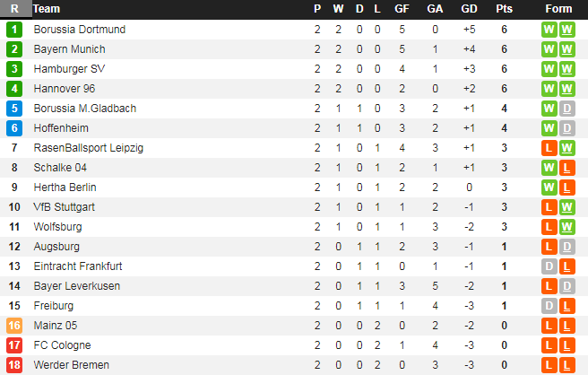Sort table by Pts column header
The width and height of the screenshot is (588, 375).
click(504, 9)
